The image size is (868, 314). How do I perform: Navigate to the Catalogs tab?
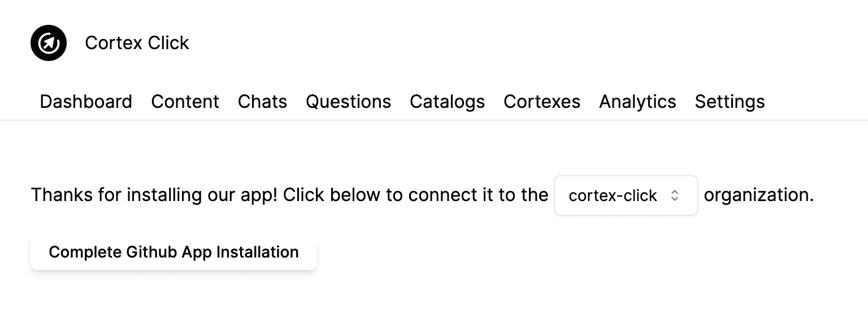point(448,102)
